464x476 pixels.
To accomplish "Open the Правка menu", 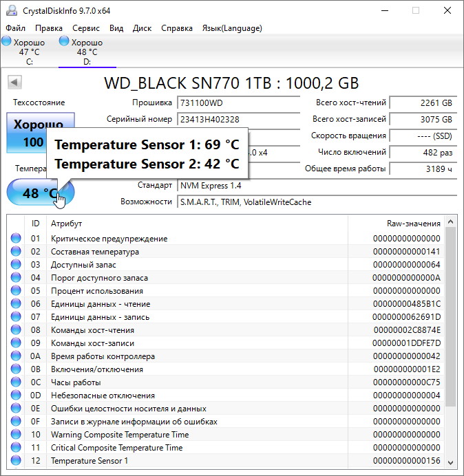I will click(49, 28).
